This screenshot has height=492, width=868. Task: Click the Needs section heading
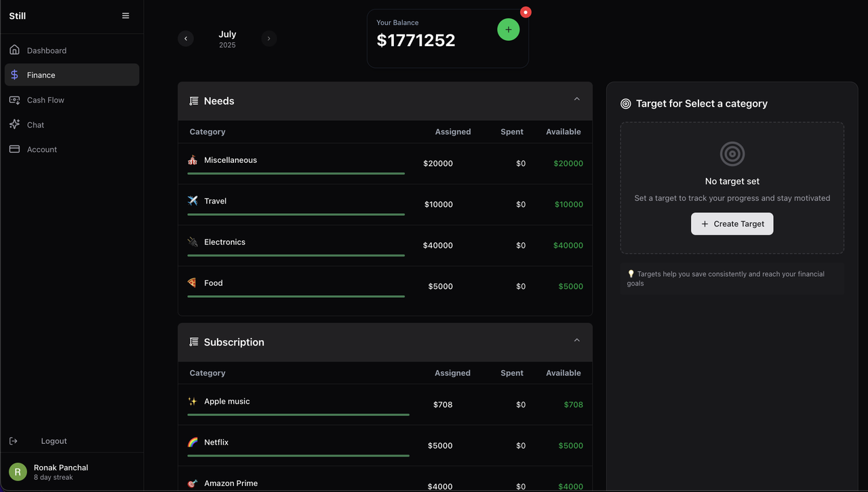pos(219,101)
